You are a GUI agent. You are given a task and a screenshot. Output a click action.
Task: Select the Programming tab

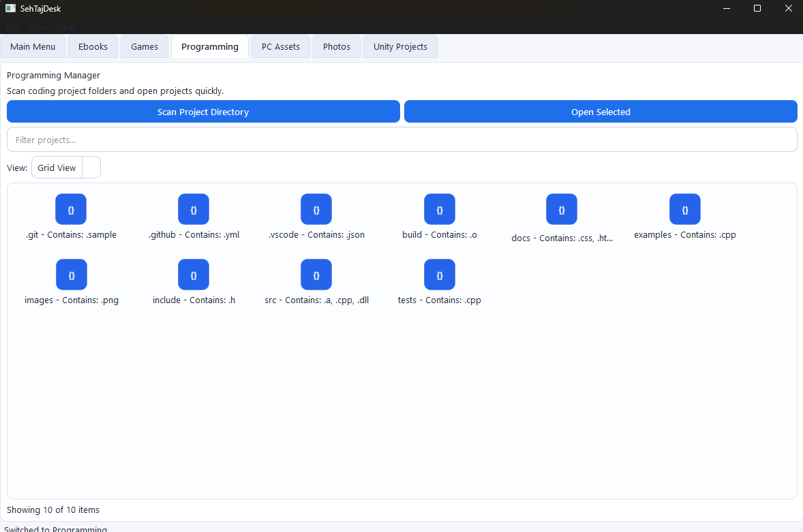point(210,46)
